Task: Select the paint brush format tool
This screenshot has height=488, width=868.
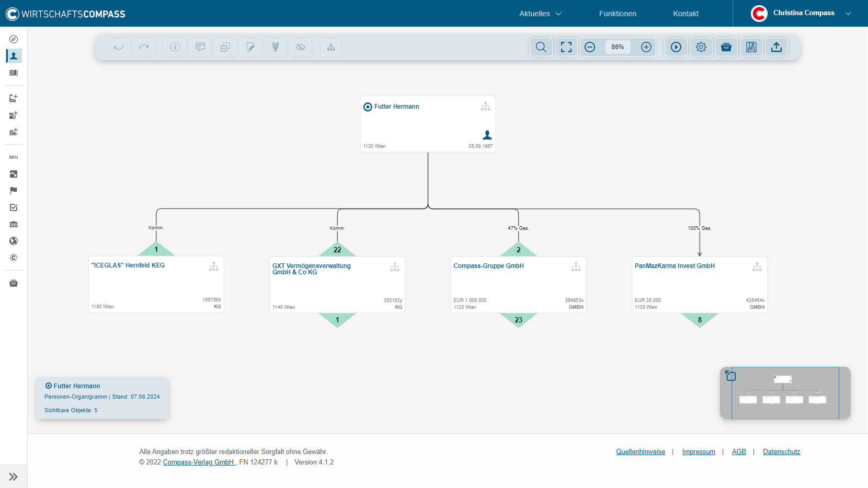Action: coord(276,47)
